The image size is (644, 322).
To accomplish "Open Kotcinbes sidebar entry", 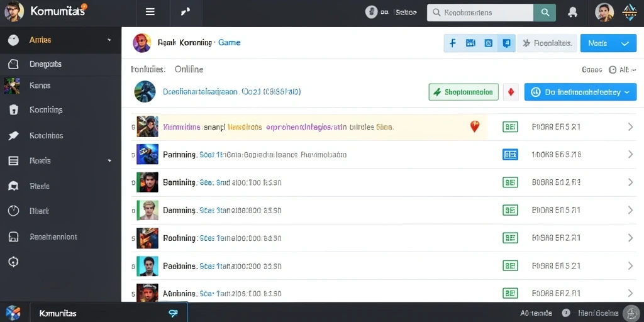I will 47,136.
